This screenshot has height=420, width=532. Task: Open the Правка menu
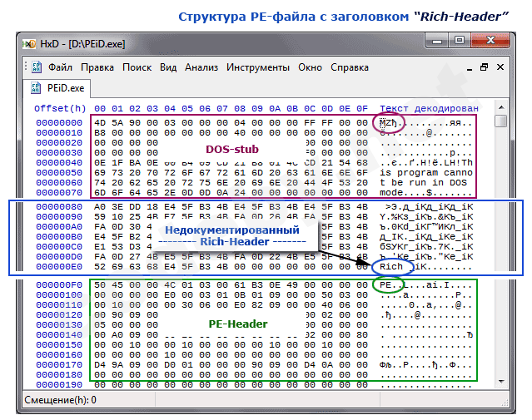pyautogui.click(x=97, y=67)
